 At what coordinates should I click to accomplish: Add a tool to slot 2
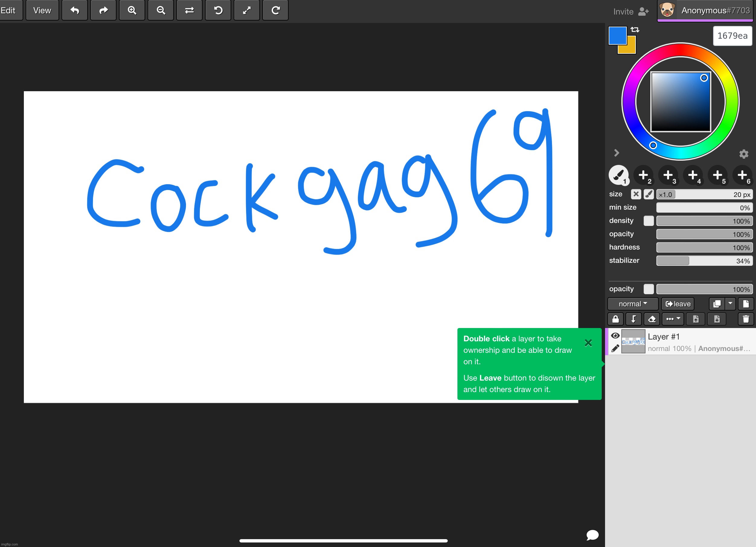tap(643, 175)
